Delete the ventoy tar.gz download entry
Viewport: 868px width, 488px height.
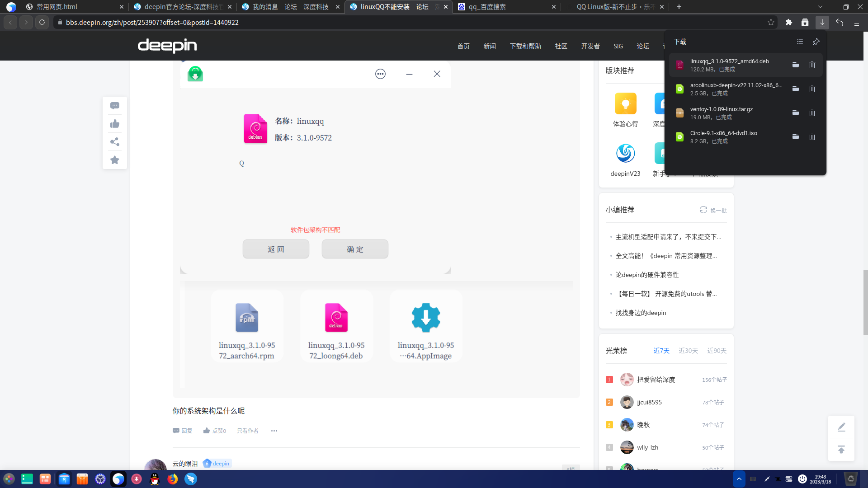coord(812,113)
